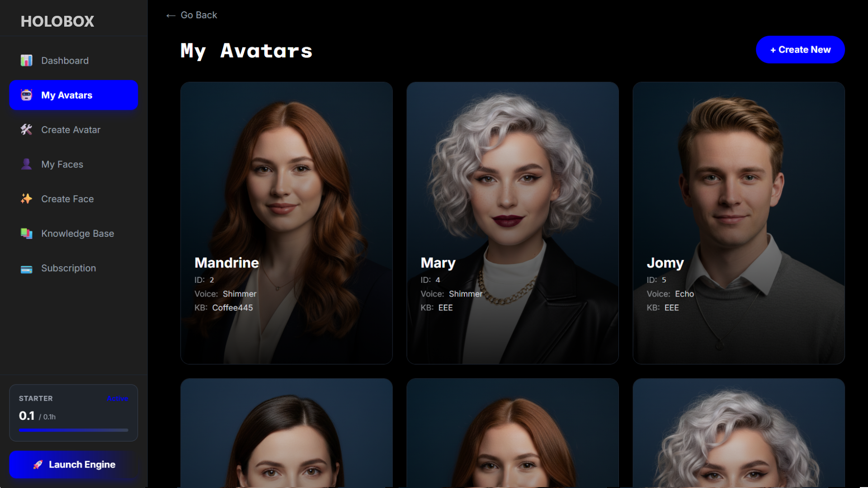Screen dimensions: 868x488
Task: Click the Go Back arrow icon
Action: point(170,16)
